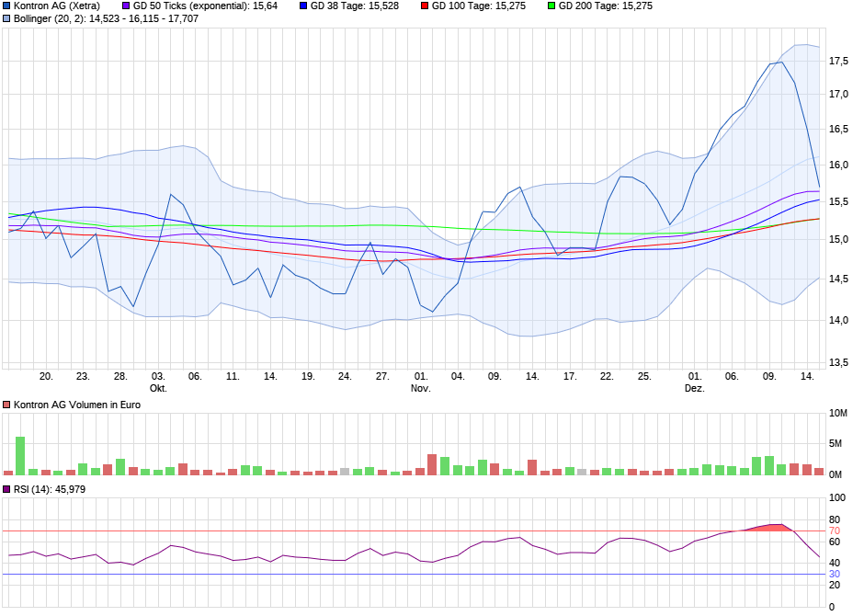Viewport: 864px width, 616px height.
Task: Click the GD 38 Tage blue square icon
Action: tap(303, 7)
